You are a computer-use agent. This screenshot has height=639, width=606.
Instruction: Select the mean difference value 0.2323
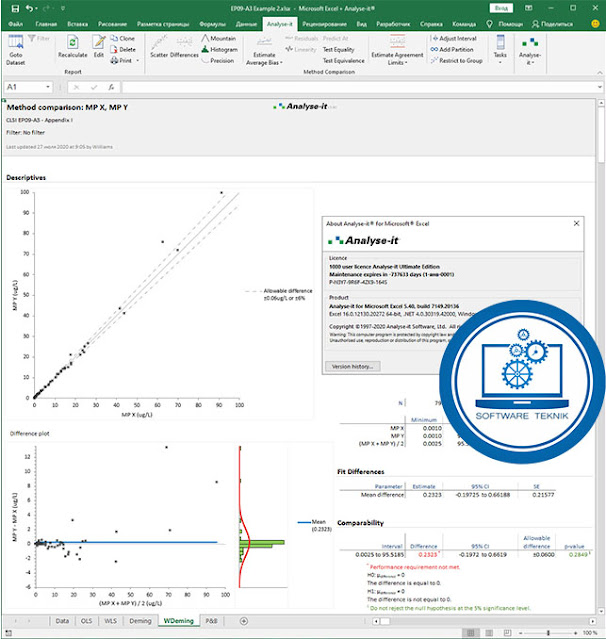pos(432,495)
